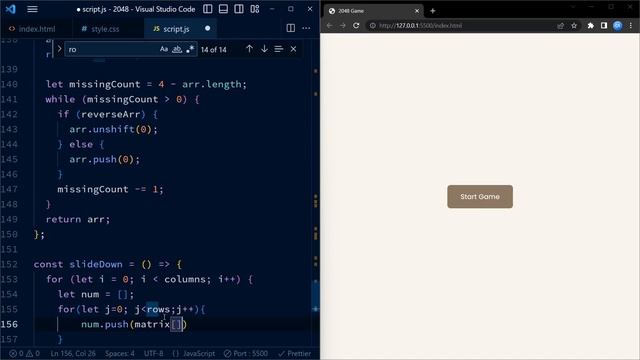This screenshot has height=360, width=640.
Task: Open Customize Layout icon
Action: pos(255,9)
